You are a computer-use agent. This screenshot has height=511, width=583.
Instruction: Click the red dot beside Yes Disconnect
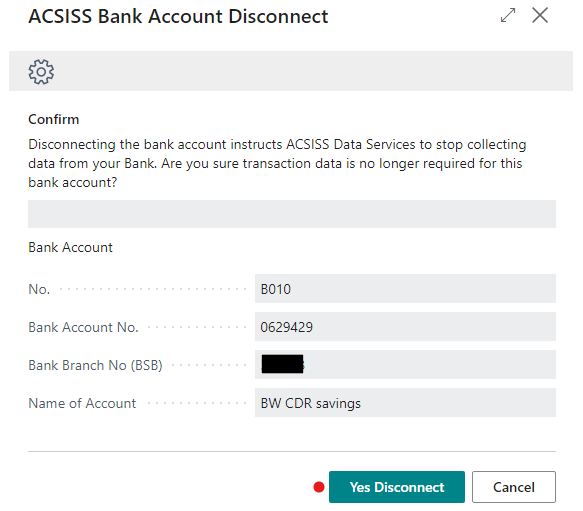(x=319, y=487)
